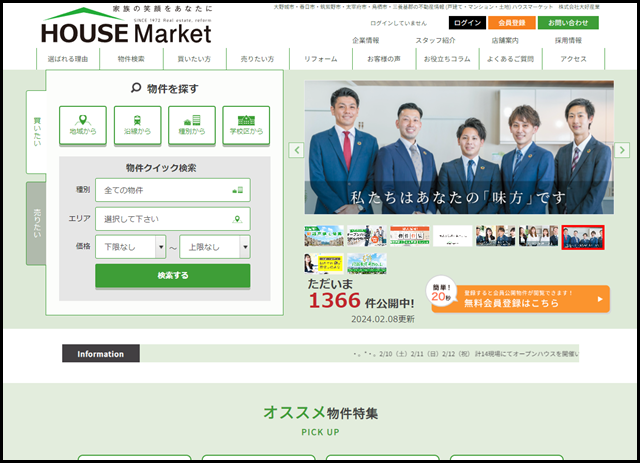Open the スタッフ紹介 link
The height and width of the screenshot is (463, 640).
tap(435, 40)
